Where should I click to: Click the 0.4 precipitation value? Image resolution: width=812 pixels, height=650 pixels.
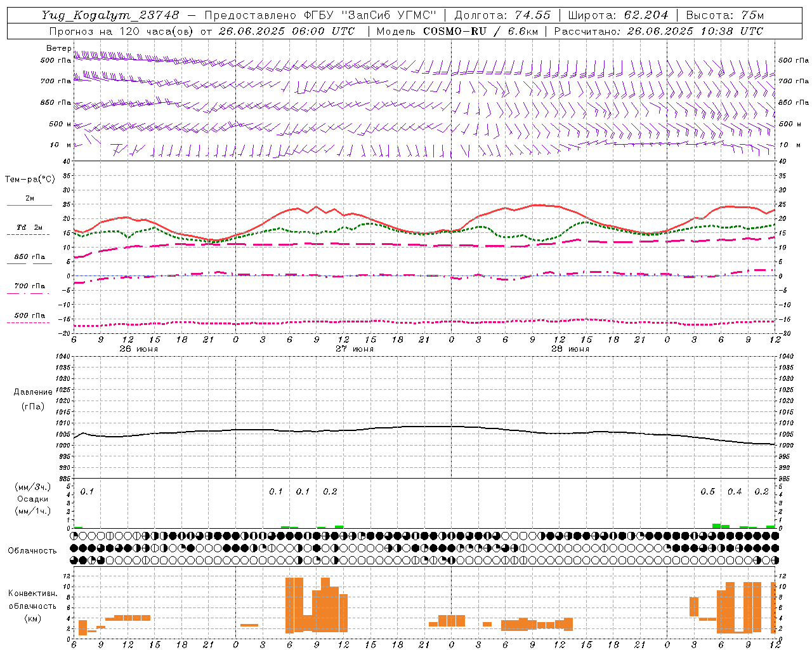click(x=735, y=492)
